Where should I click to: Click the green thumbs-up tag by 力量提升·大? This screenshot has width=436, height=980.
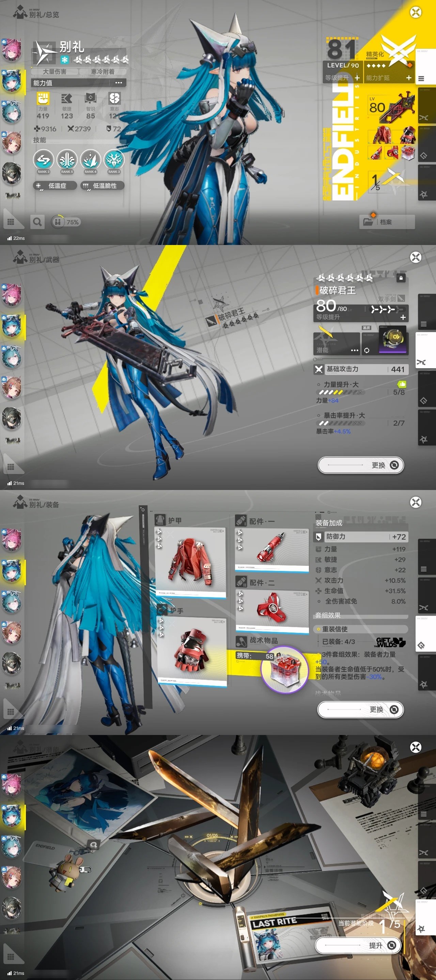(401, 384)
